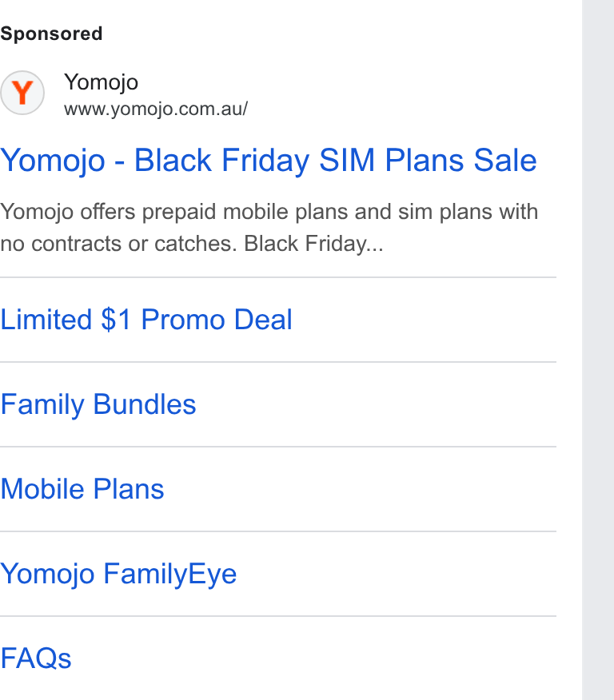This screenshot has width=614, height=700.
Task: Open the FAQs link
Action: tap(36, 658)
